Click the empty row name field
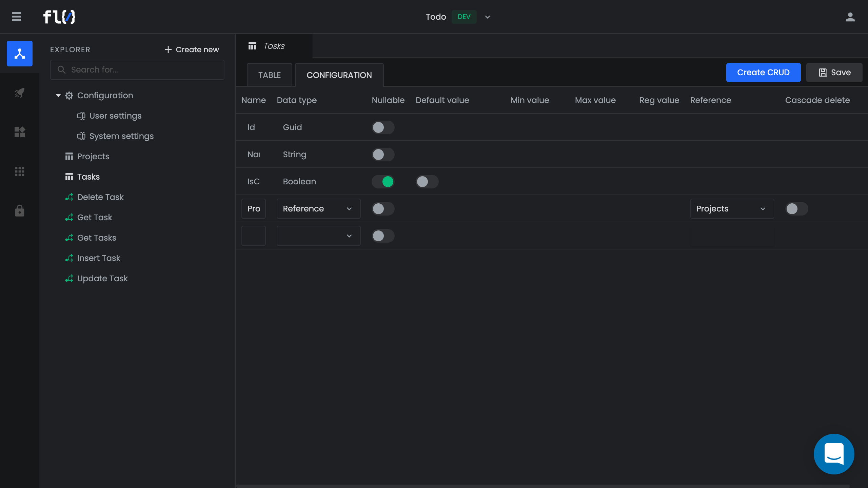868x488 pixels. coord(254,236)
